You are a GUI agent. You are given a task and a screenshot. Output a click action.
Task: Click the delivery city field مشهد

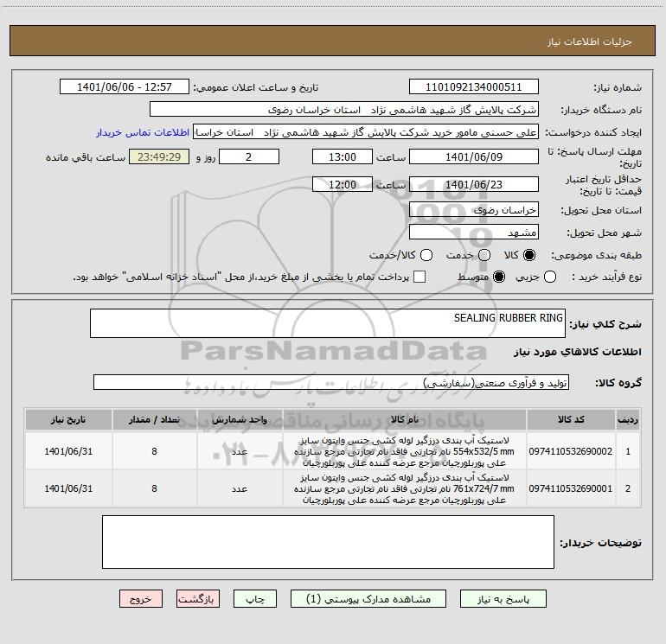(474, 232)
